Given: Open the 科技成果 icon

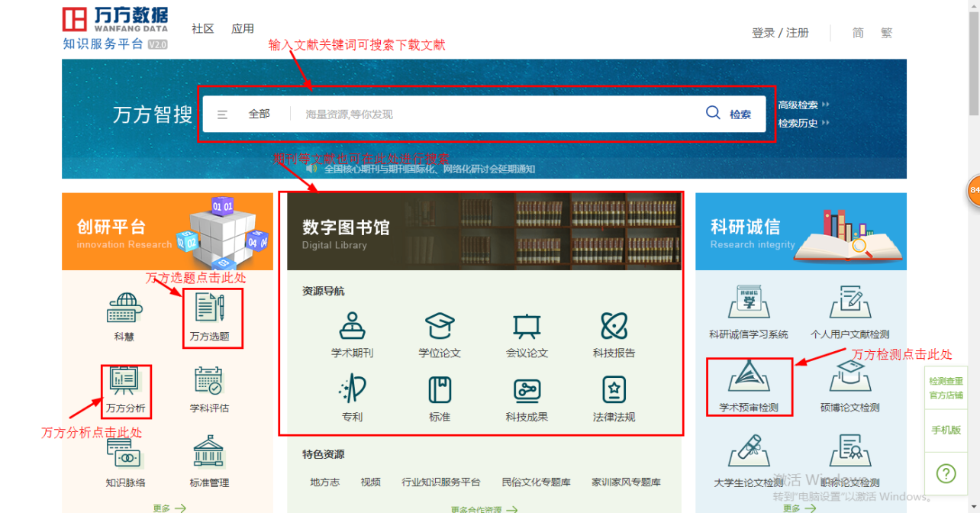Looking at the screenshot, I should (527, 391).
